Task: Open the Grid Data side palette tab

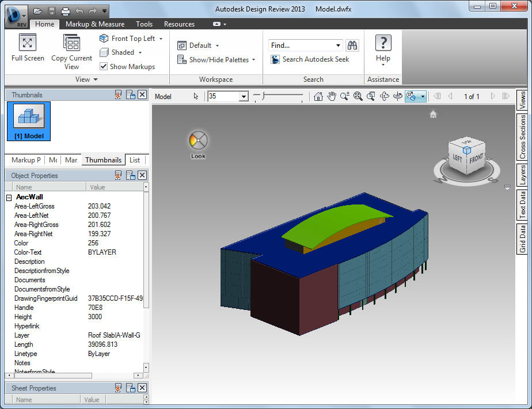Action: point(522,238)
